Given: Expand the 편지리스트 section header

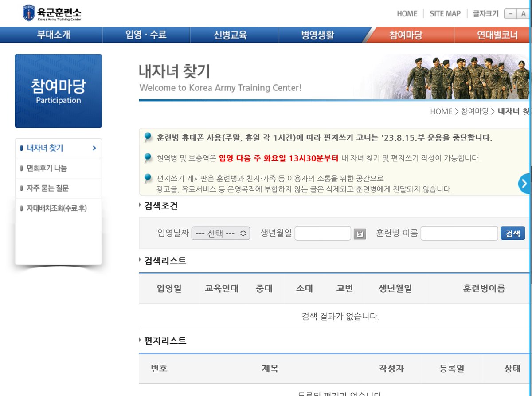Looking at the screenshot, I should 165,341.
